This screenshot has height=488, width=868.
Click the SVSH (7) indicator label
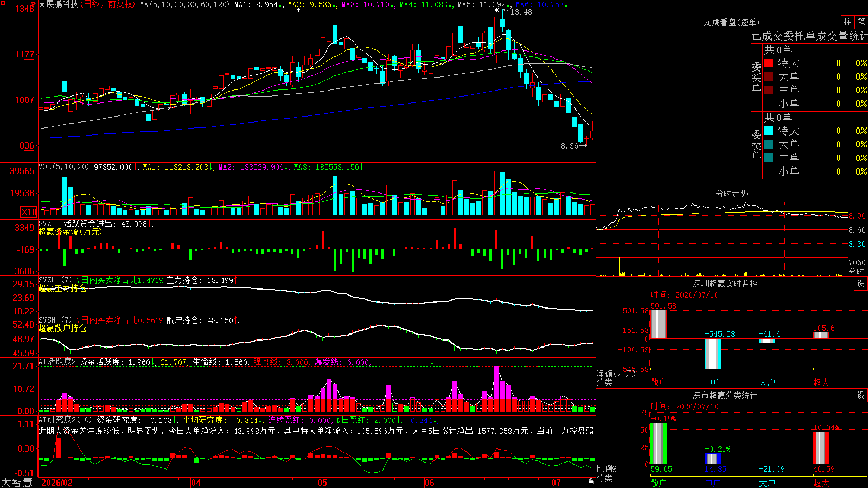point(55,320)
